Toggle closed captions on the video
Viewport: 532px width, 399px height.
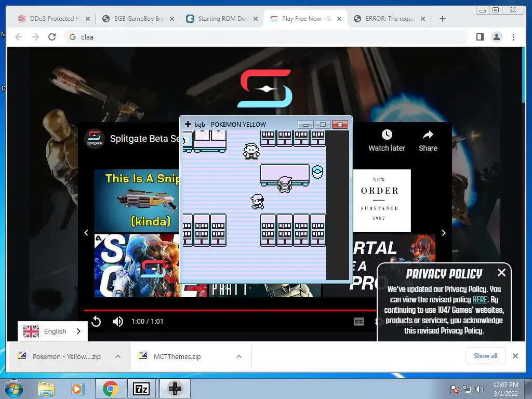358,321
